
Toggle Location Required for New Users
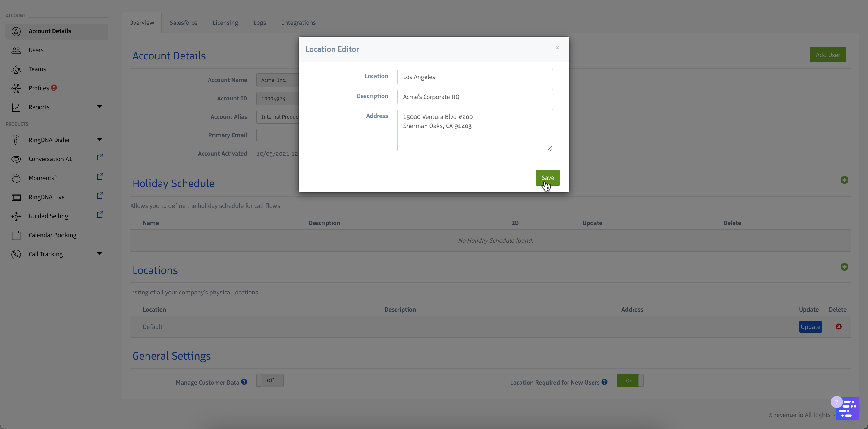(630, 380)
